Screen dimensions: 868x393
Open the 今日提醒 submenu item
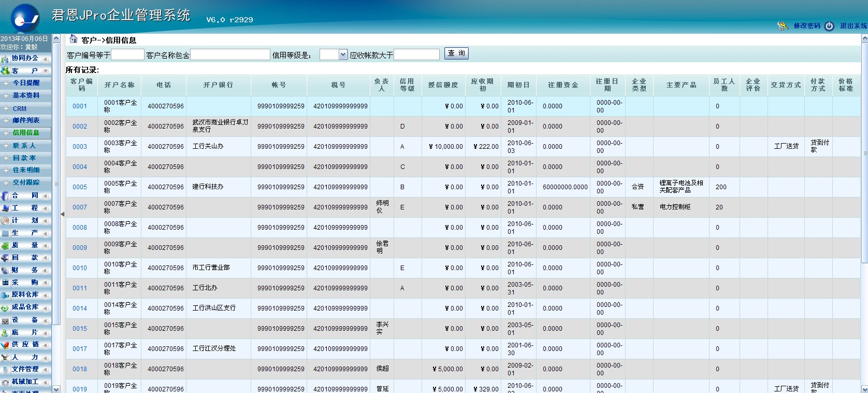(26, 83)
